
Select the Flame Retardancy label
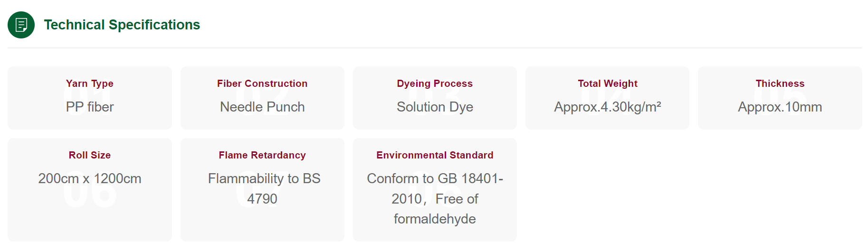pos(262,155)
